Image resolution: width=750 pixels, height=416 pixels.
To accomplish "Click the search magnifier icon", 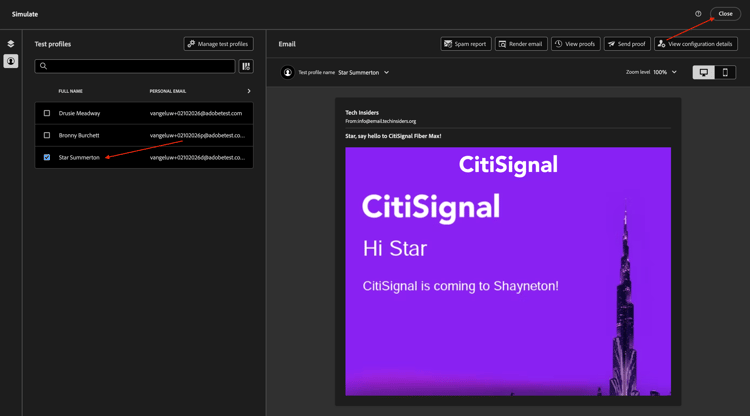I will 44,66.
